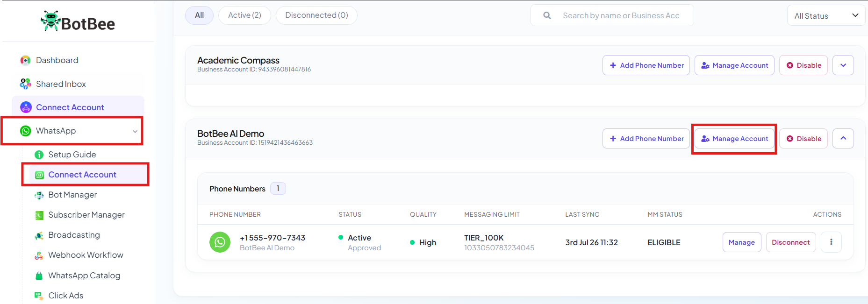The height and width of the screenshot is (304, 868).
Task: Select the Disconnected (0) filter tab
Action: [x=316, y=15]
